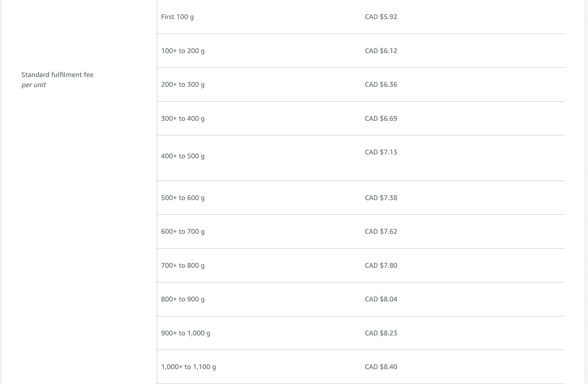Click the "First 100 g" weight cell
588x384 pixels.
click(177, 17)
